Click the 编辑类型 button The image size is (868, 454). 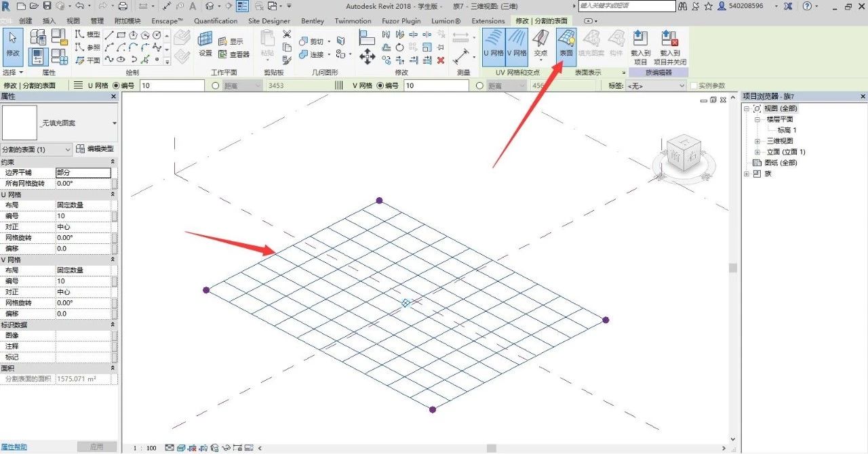[95, 149]
